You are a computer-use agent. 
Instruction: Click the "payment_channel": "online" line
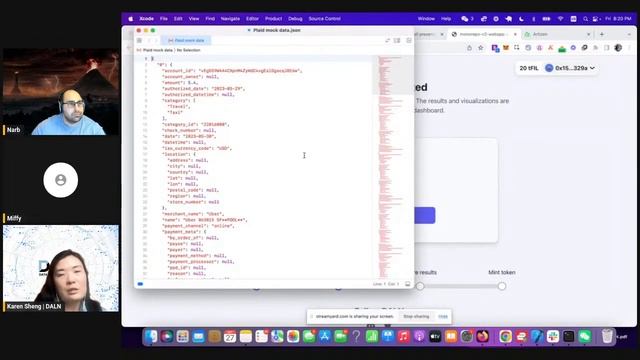198,225
